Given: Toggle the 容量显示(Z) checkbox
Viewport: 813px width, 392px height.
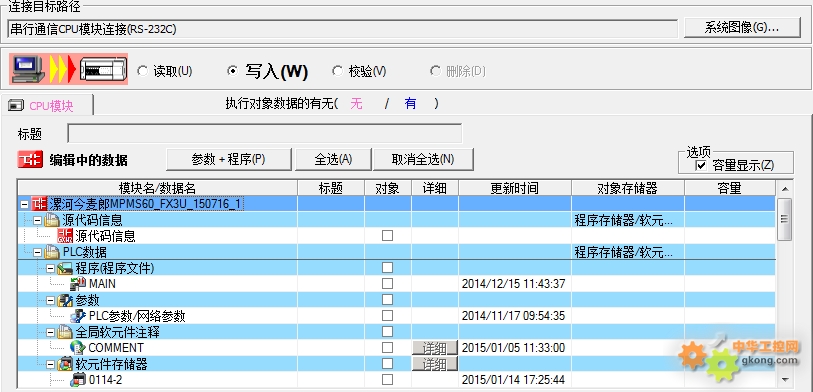Looking at the screenshot, I should point(701,165).
